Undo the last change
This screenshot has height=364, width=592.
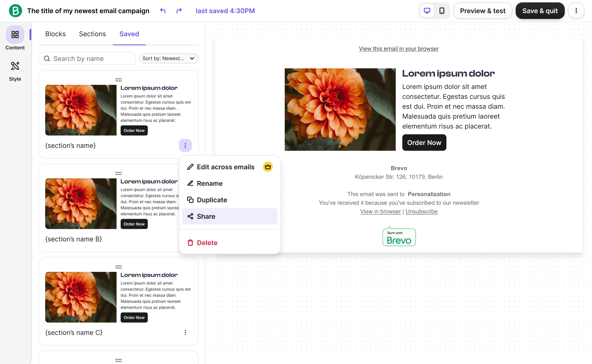point(163,11)
